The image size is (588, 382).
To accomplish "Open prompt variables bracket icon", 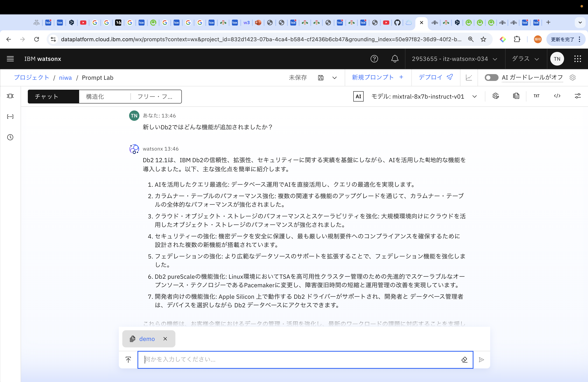I will (x=10, y=117).
